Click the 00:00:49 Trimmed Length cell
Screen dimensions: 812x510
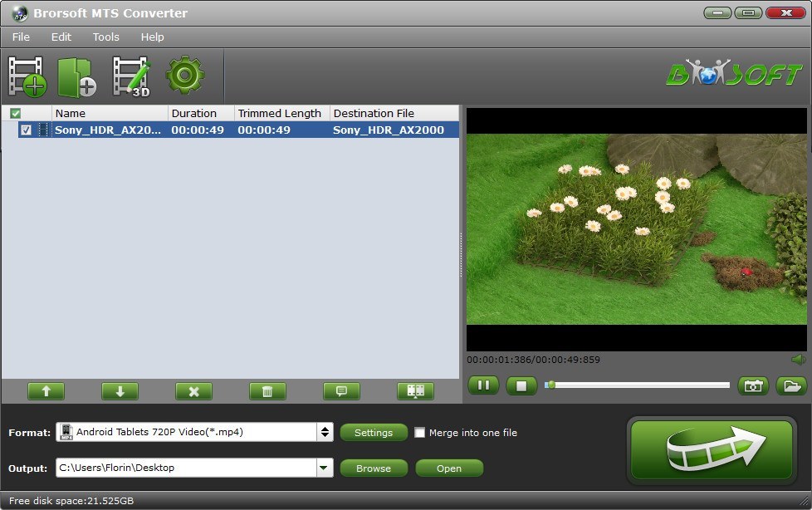(x=264, y=130)
